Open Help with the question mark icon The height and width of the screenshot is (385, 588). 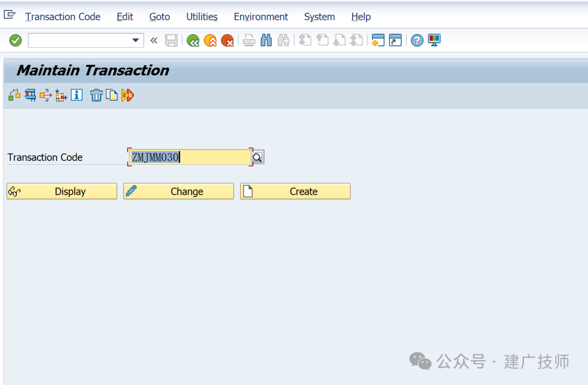point(417,40)
